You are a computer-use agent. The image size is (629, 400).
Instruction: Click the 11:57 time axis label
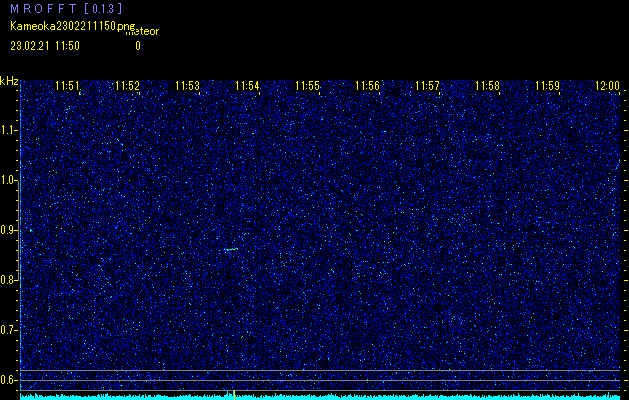[428, 86]
